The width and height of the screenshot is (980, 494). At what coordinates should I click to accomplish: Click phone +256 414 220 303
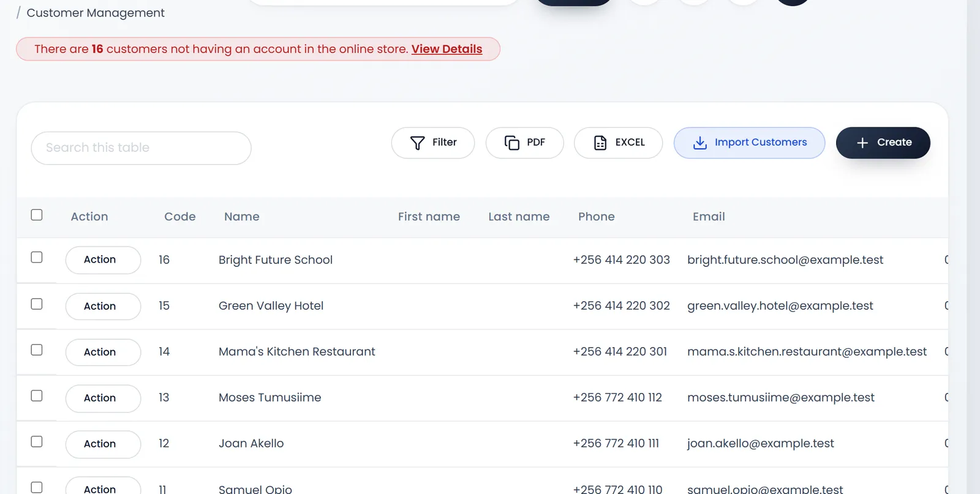click(x=621, y=260)
